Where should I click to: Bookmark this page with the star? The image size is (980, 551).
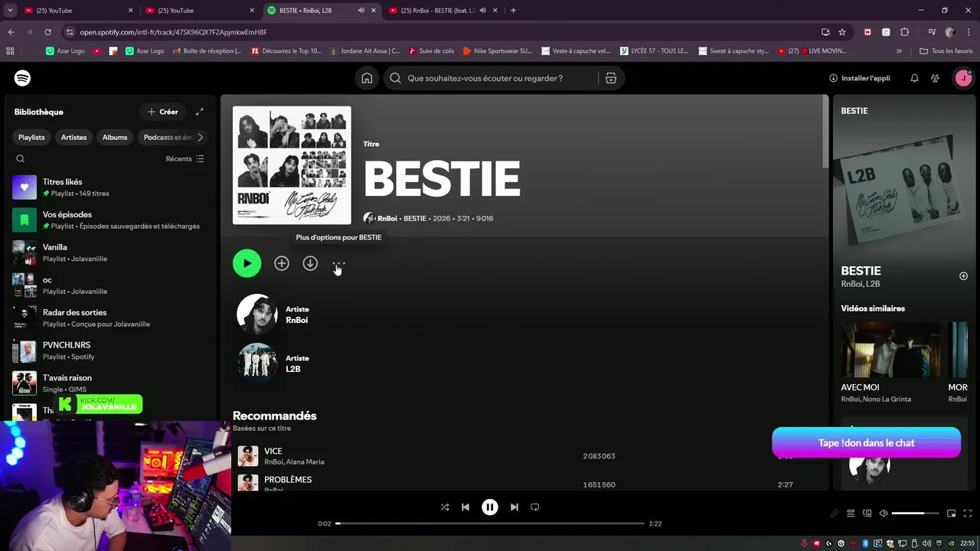(x=842, y=32)
